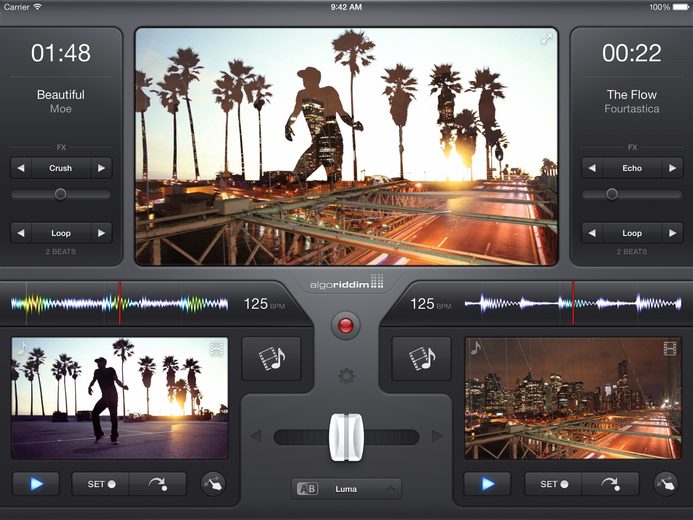Open settings via the center gear icon
Screen dimensions: 693x520
point(346,376)
